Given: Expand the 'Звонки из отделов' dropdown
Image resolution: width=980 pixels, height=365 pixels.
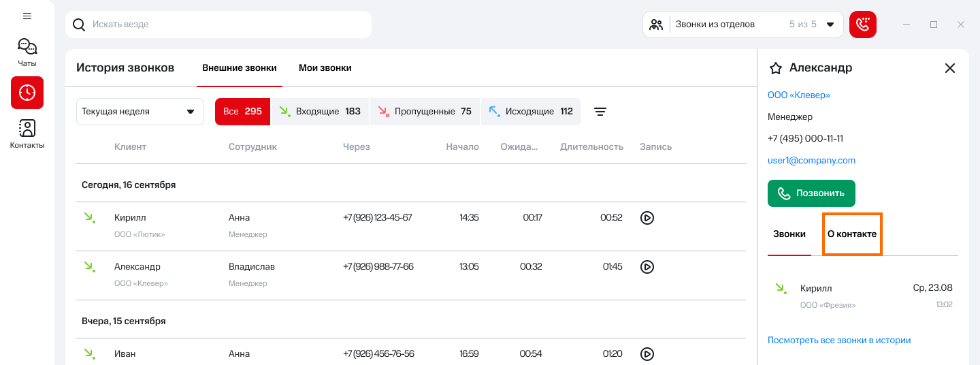Looking at the screenshot, I should tap(742, 25).
